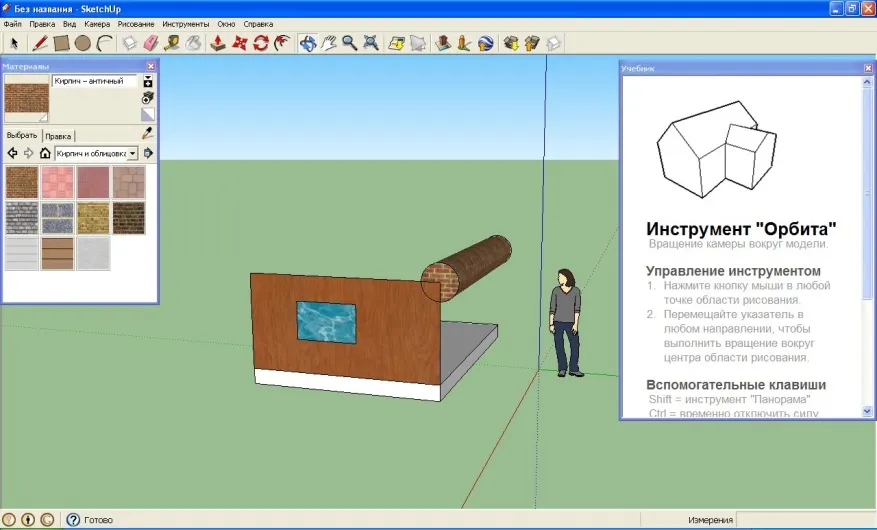Select the Circle drawing tool
Image resolution: width=877 pixels, height=530 pixels.
point(83,43)
